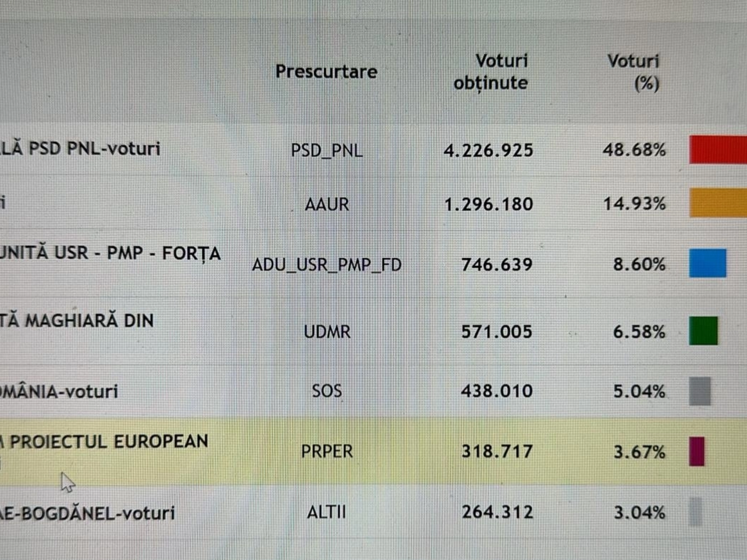Click the AAUR abbreviation cell
The image size is (747, 560).
(327, 204)
